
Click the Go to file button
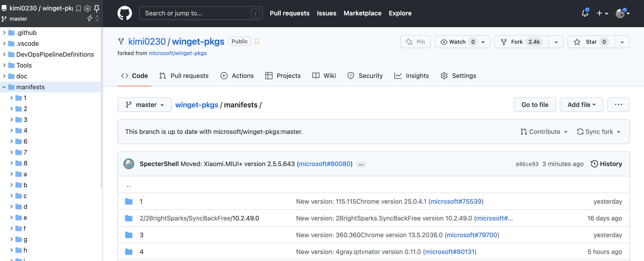(535, 105)
